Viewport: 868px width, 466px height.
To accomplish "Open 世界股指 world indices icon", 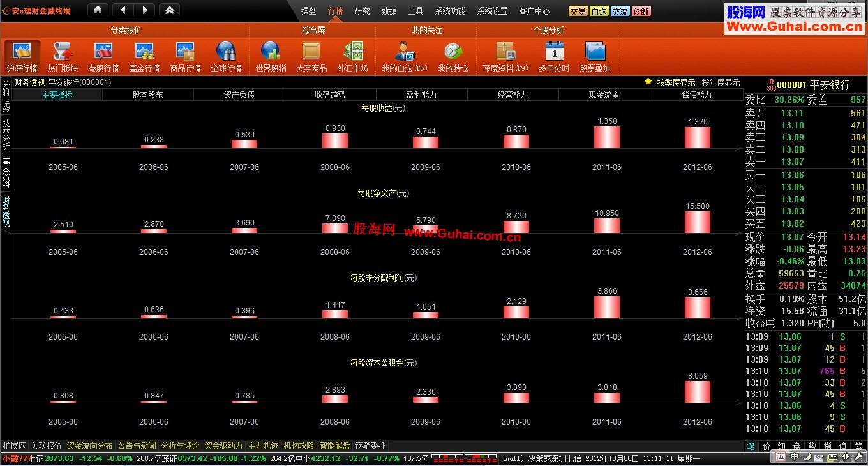I will (x=271, y=57).
